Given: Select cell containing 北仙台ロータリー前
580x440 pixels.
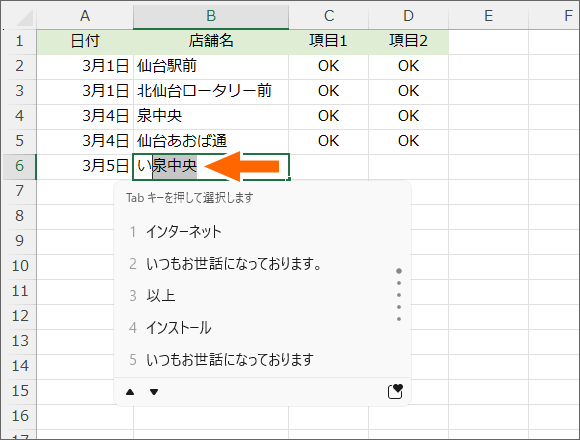Looking at the screenshot, I should 211,91.
